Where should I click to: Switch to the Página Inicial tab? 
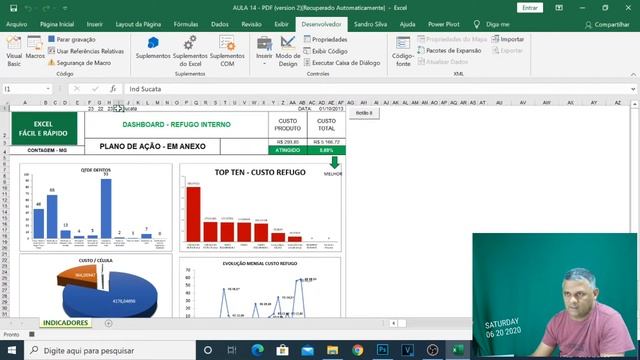pyautogui.click(x=57, y=24)
